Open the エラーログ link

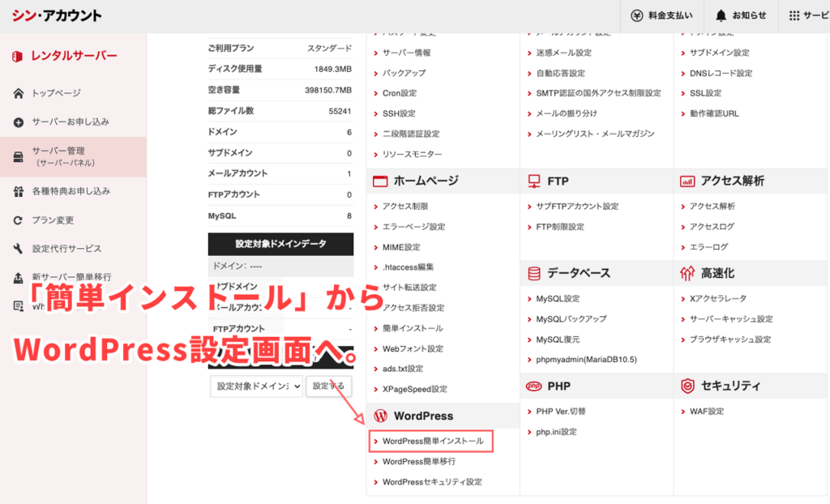tap(708, 247)
